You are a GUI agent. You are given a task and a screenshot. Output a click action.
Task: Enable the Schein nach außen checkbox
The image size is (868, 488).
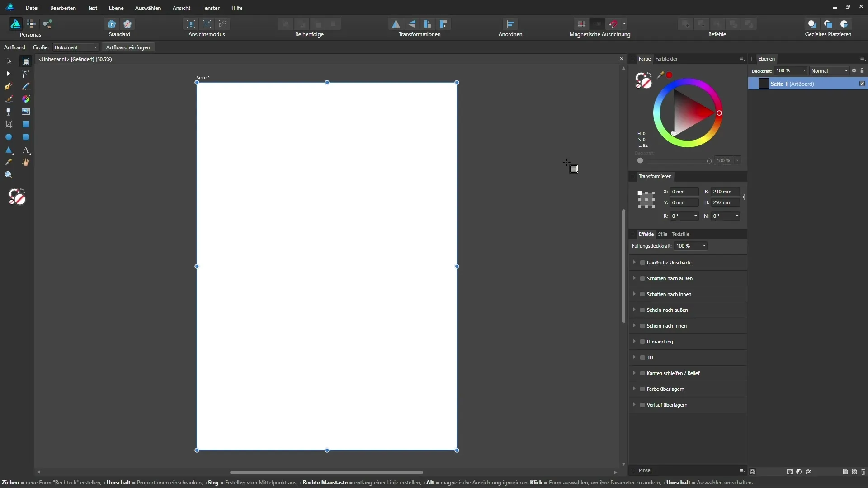pos(642,310)
